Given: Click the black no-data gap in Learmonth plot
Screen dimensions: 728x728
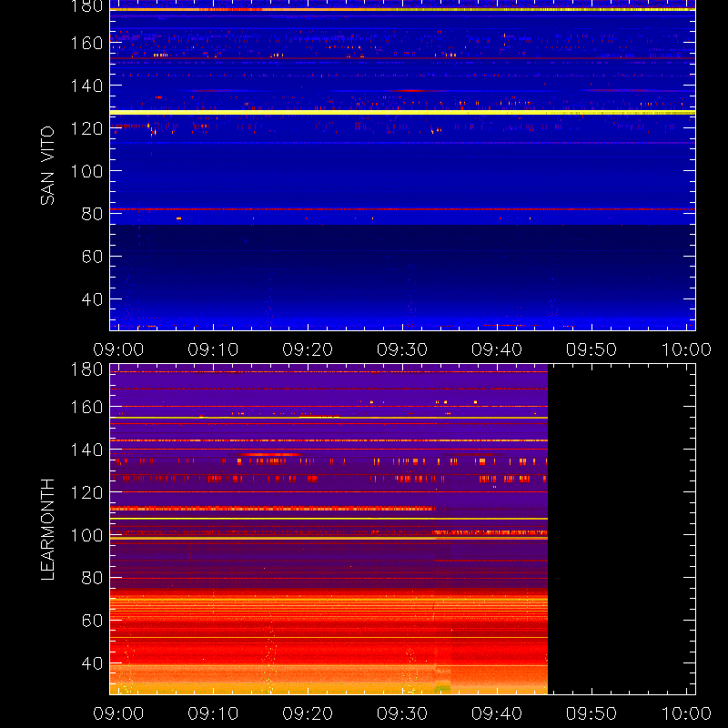Looking at the screenshot, I should [x=622, y=530].
